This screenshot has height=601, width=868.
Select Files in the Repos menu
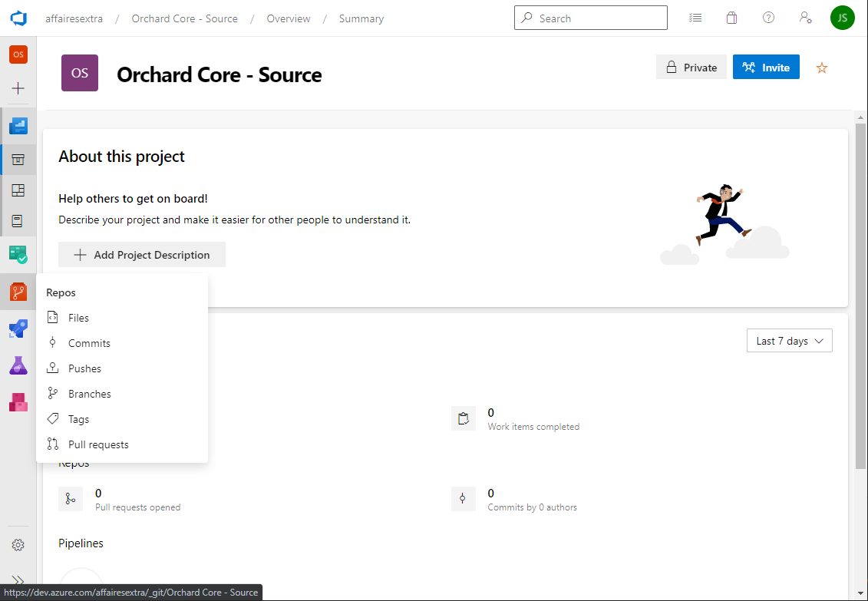122,318
